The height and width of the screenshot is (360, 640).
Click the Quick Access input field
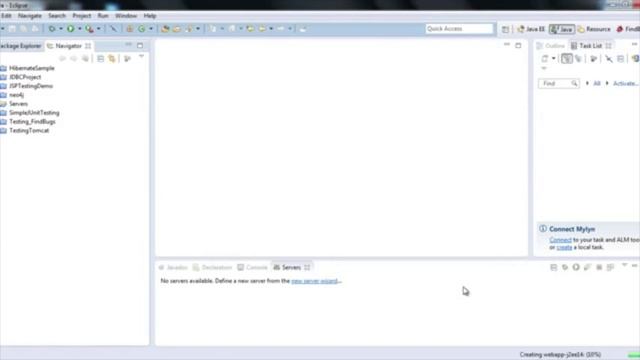(x=459, y=29)
